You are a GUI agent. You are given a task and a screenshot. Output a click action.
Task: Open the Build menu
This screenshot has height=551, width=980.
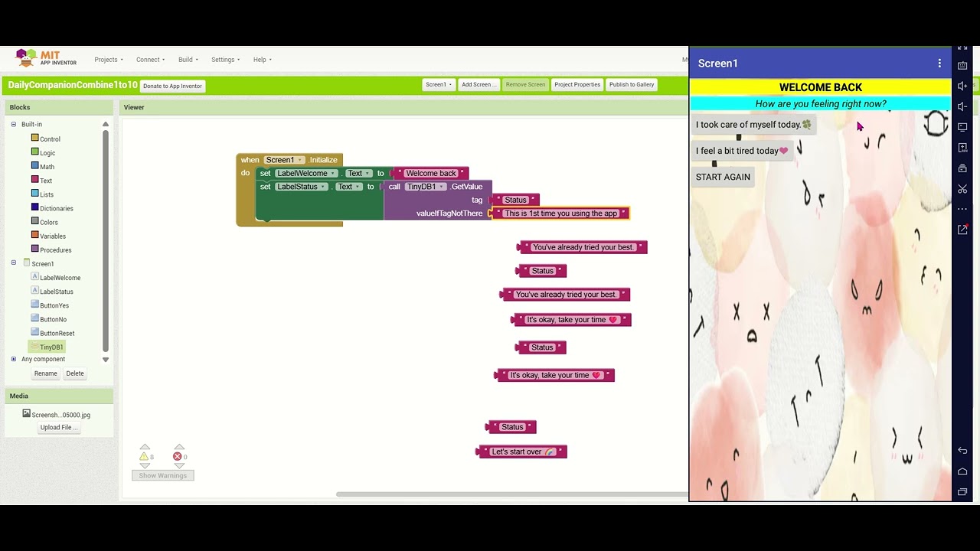(x=188, y=60)
